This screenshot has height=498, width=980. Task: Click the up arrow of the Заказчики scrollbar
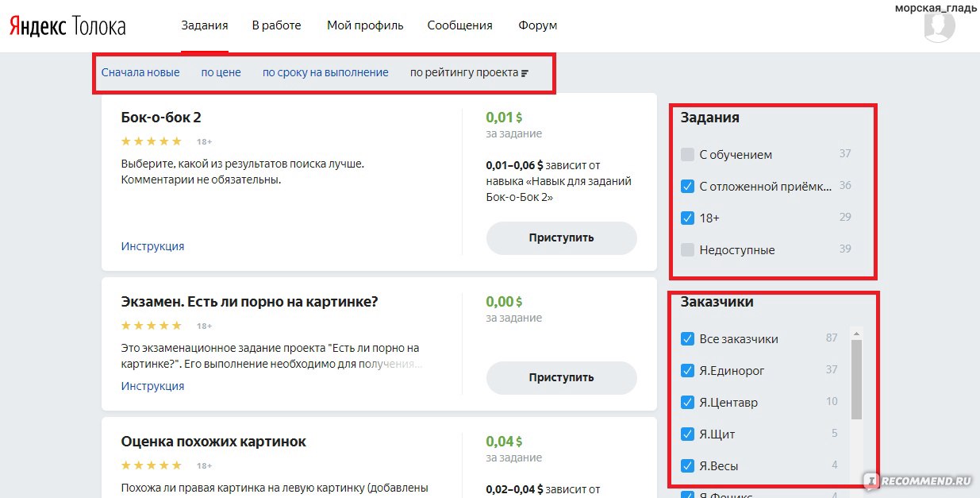856,334
